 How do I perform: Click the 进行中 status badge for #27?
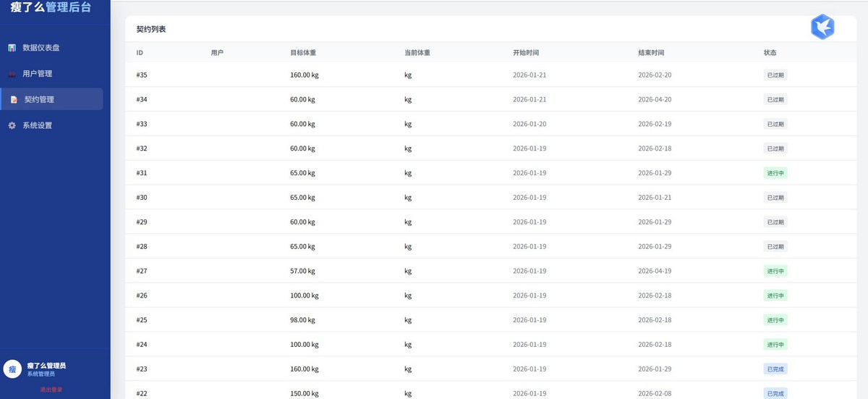775,271
